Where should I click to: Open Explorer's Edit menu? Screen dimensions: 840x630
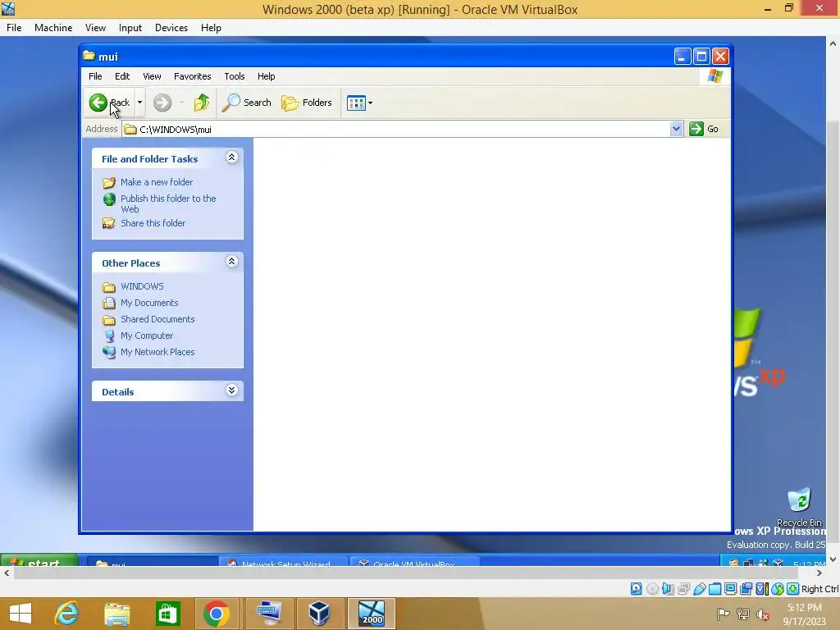point(122,76)
